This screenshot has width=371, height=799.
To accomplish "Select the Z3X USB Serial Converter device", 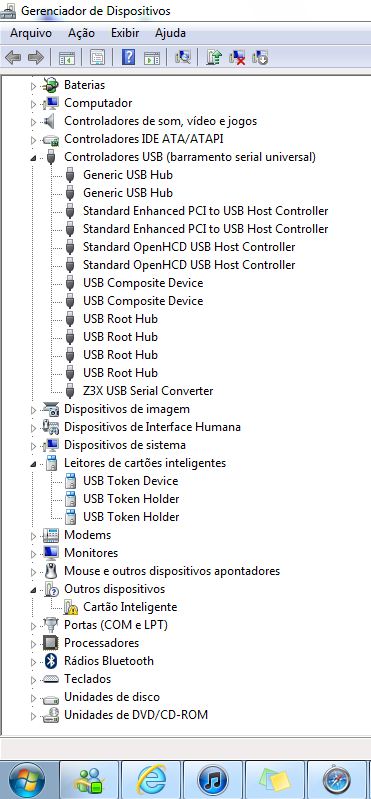I will [148, 391].
